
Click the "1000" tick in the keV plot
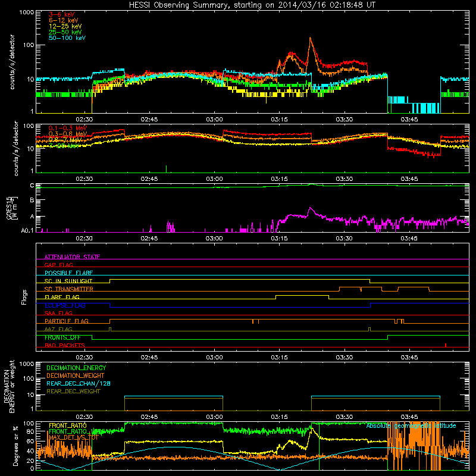(27, 12)
